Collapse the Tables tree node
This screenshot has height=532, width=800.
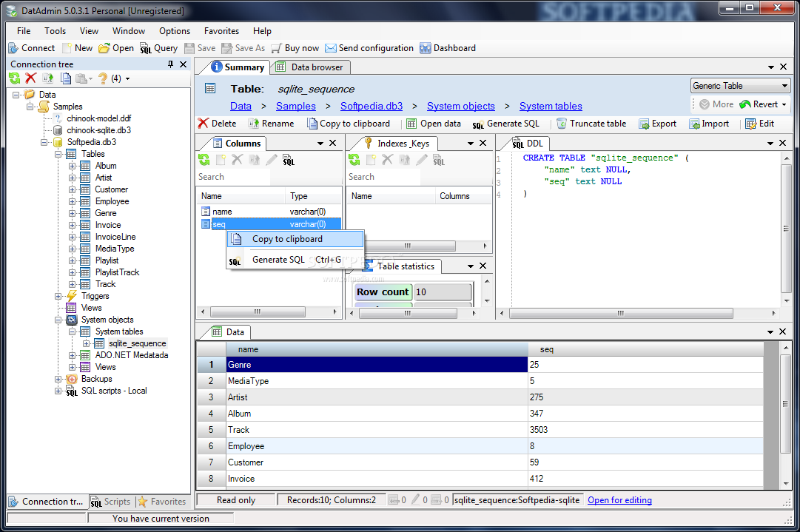tap(58, 154)
